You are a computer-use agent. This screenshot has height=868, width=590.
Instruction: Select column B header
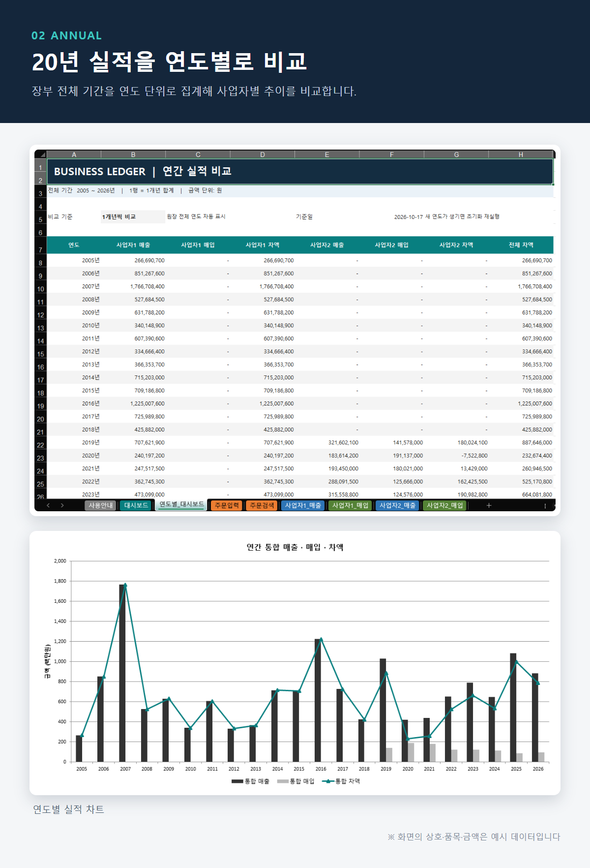pos(133,155)
